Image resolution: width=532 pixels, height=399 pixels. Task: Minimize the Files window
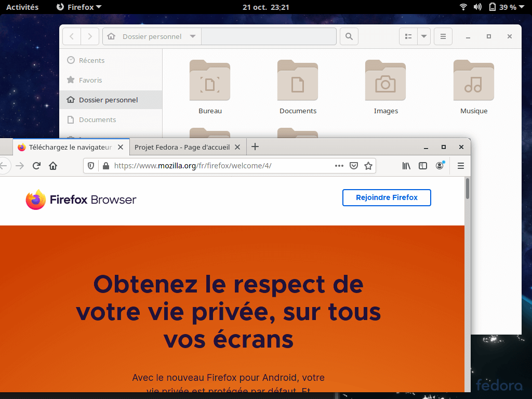coord(468,37)
